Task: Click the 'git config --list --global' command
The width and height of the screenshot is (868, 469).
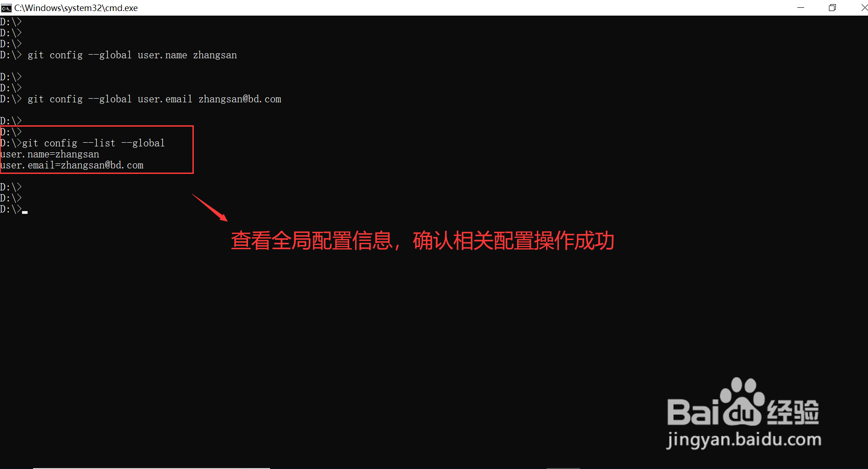Action: 94,143
